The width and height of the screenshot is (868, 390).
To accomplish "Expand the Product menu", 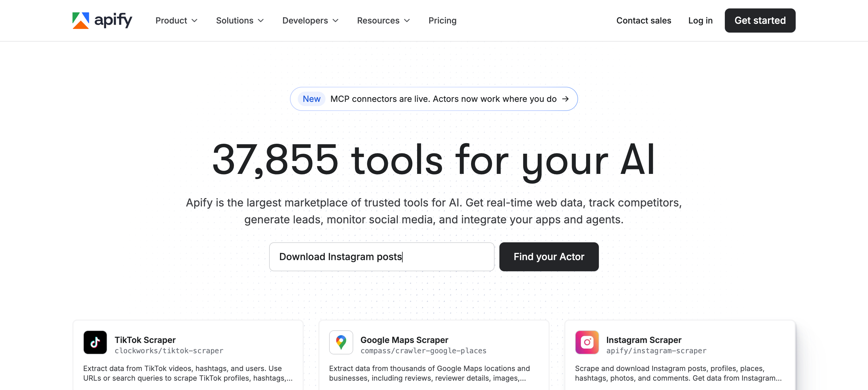I will coord(176,20).
